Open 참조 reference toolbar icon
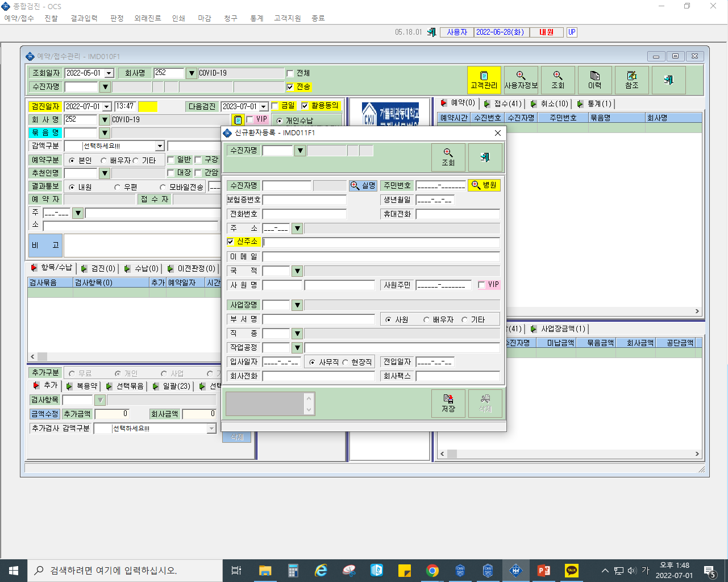The height and width of the screenshot is (582, 728). click(632, 80)
